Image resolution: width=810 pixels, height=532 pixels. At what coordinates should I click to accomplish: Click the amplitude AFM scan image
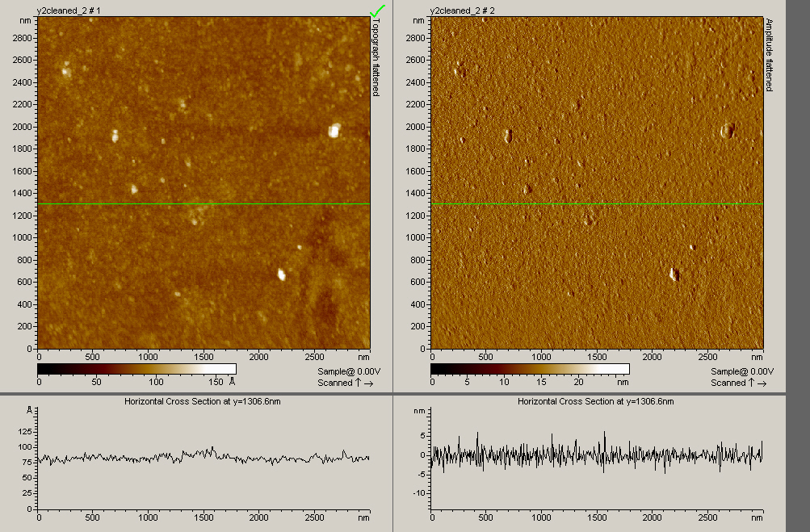[x=598, y=121]
